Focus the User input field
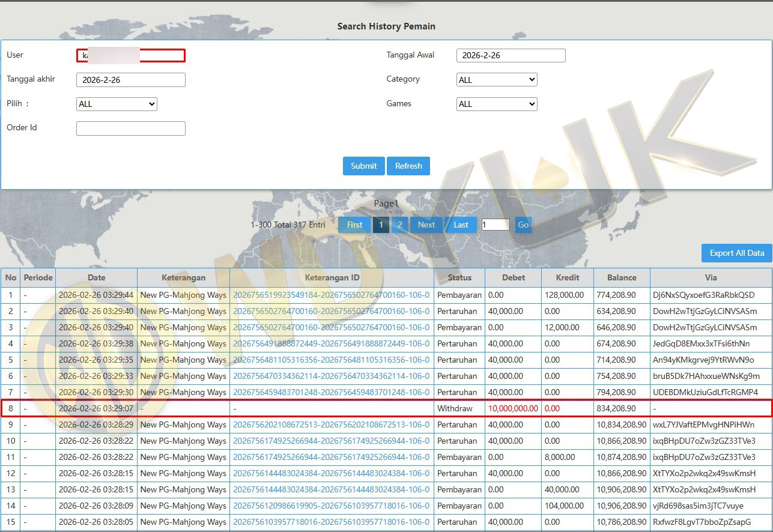 tap(131, 56)
